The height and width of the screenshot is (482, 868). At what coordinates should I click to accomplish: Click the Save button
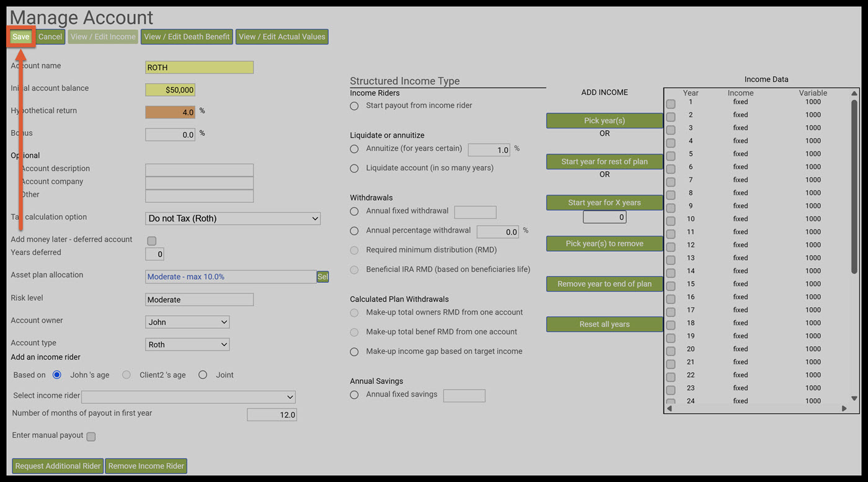[x=20, y=37]
